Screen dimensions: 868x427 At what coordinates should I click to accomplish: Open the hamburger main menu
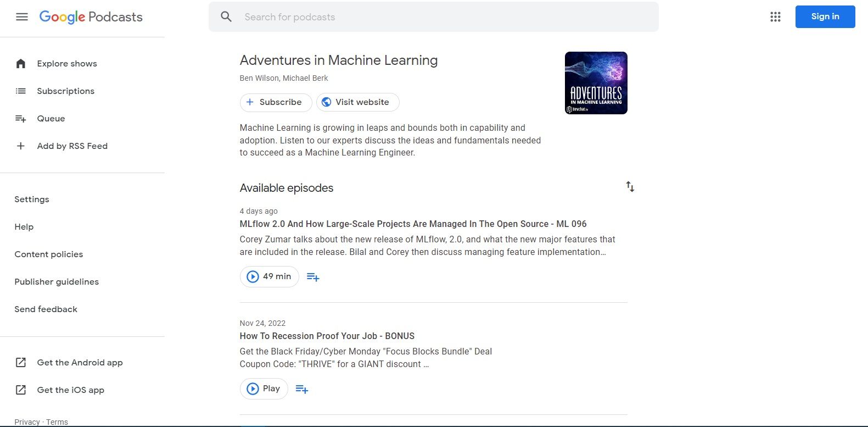point(22,17)
